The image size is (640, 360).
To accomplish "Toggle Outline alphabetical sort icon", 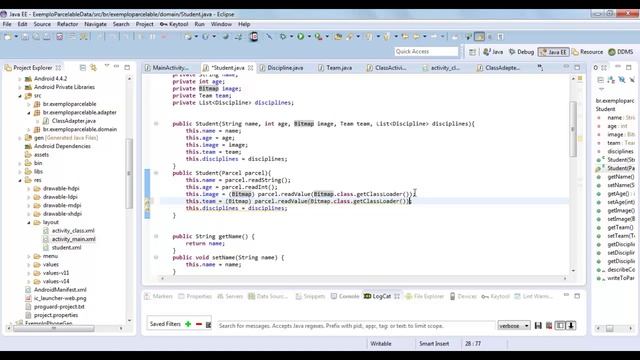I will pyautogui.click(x=611, y=80).
